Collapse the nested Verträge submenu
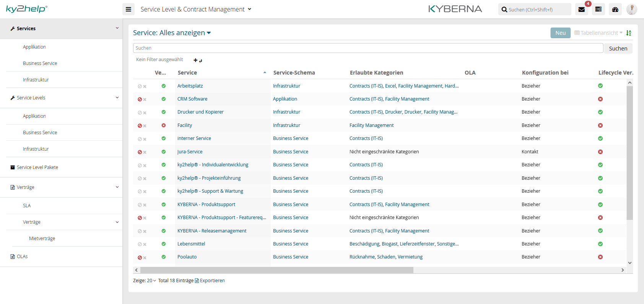Image resolution: width=644 pixels, height=304 pixels. tap(117, 222)
